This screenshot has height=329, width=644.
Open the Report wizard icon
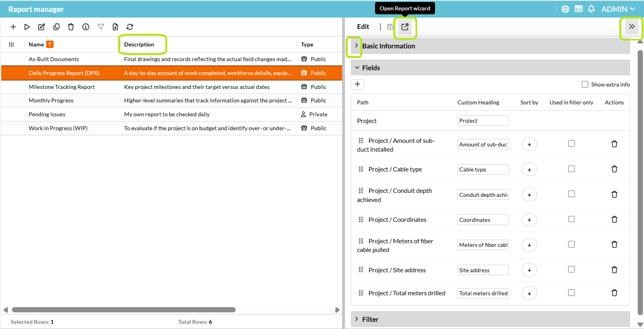pyautogui.click(x=405, y=27)
